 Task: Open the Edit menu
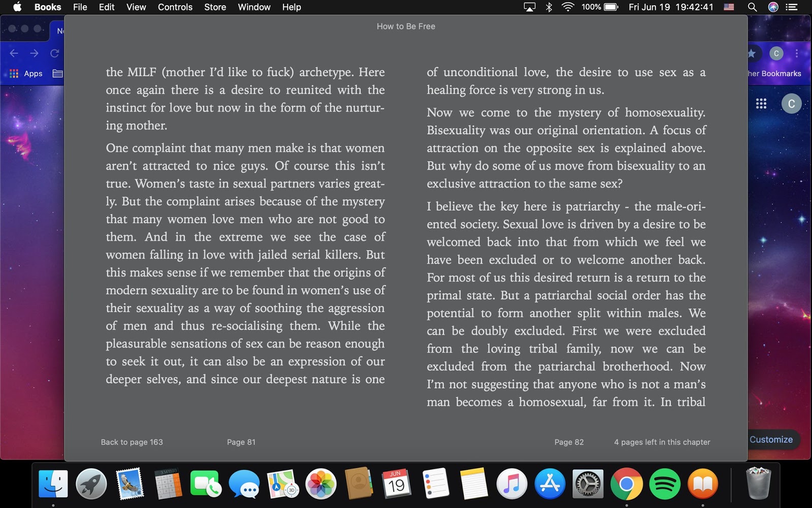pyautogui.click(x=107, y=7)
